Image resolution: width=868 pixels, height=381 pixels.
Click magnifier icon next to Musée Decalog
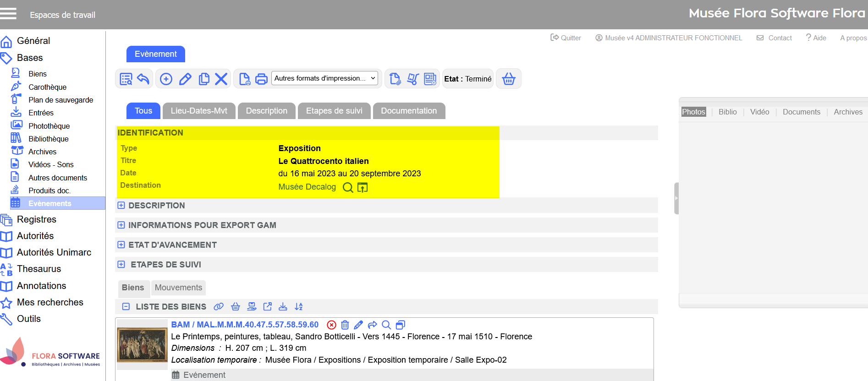point(348,187)
